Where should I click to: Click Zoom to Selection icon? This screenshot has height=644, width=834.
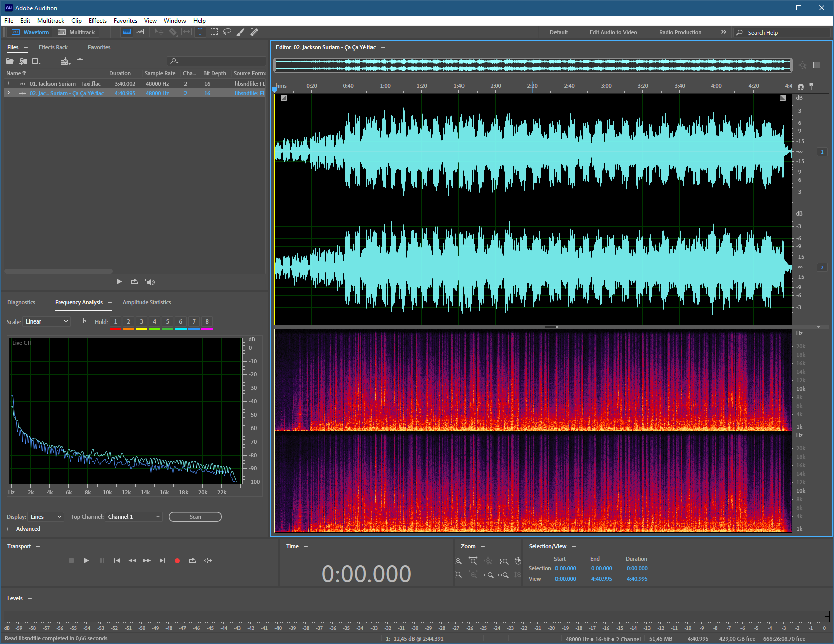(x=503, y=575)
